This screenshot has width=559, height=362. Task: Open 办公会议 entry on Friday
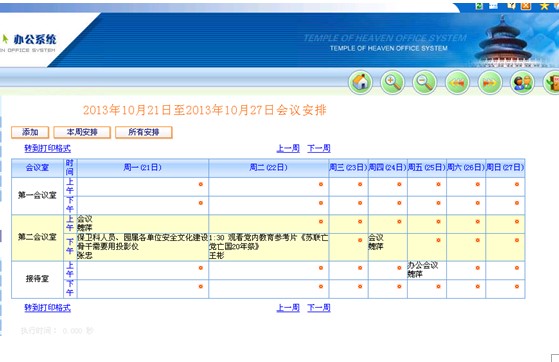point(423,265)
